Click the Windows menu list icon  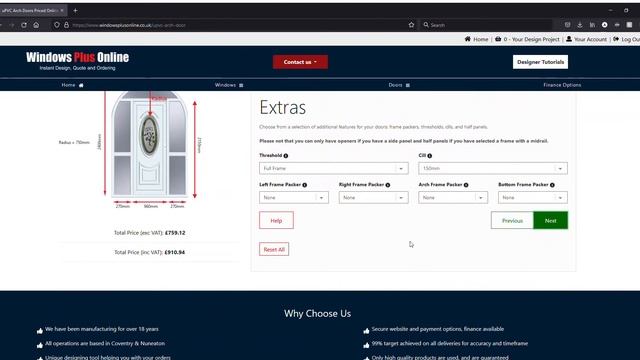click(x=241, y=85)
